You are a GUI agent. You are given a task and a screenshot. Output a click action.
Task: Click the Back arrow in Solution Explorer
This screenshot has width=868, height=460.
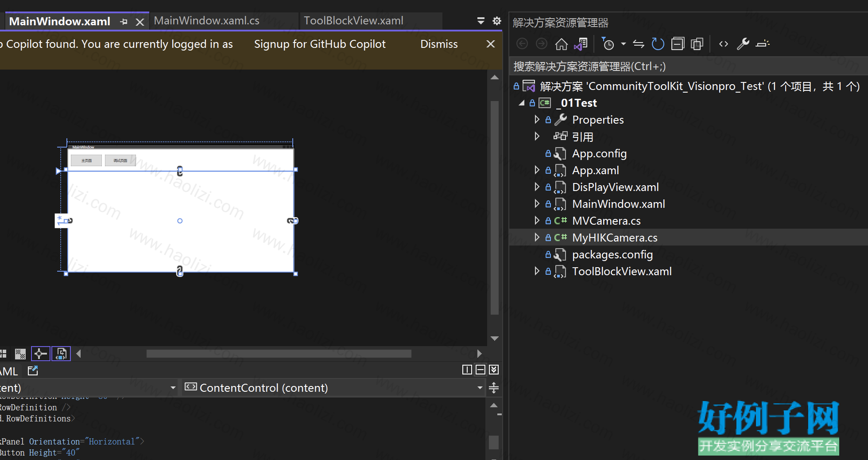click(523, 44)
